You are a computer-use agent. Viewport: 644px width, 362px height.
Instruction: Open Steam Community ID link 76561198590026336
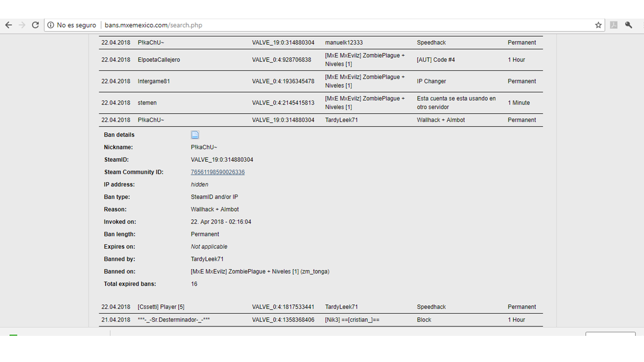(x=218, y=172)
